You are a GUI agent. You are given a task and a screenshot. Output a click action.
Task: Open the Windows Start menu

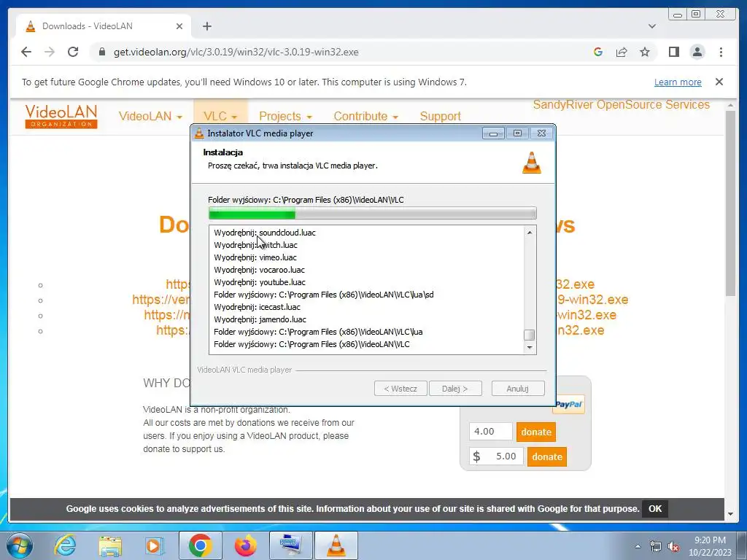tap(20, 545)
